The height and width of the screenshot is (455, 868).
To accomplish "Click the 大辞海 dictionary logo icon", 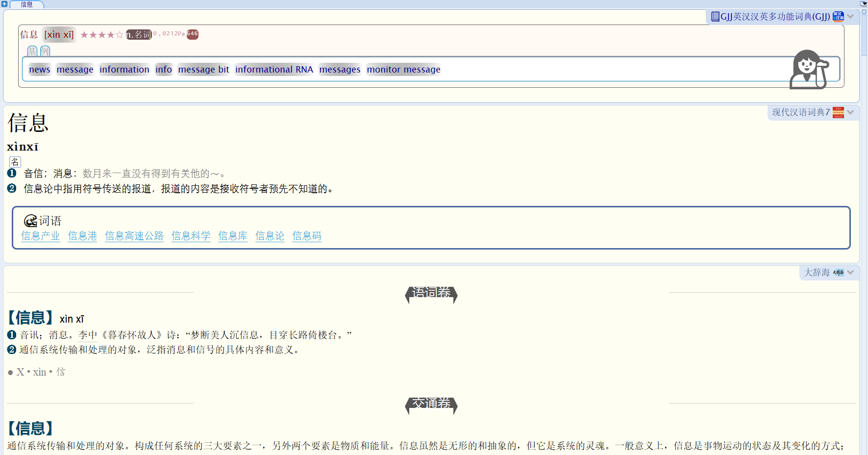I will pyautogui.click(x=839, y=273).
